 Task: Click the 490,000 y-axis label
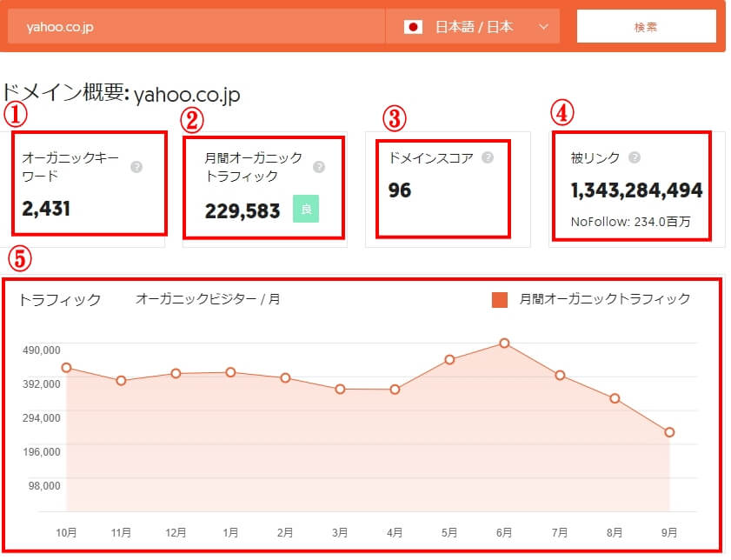[x=42, y=350]
